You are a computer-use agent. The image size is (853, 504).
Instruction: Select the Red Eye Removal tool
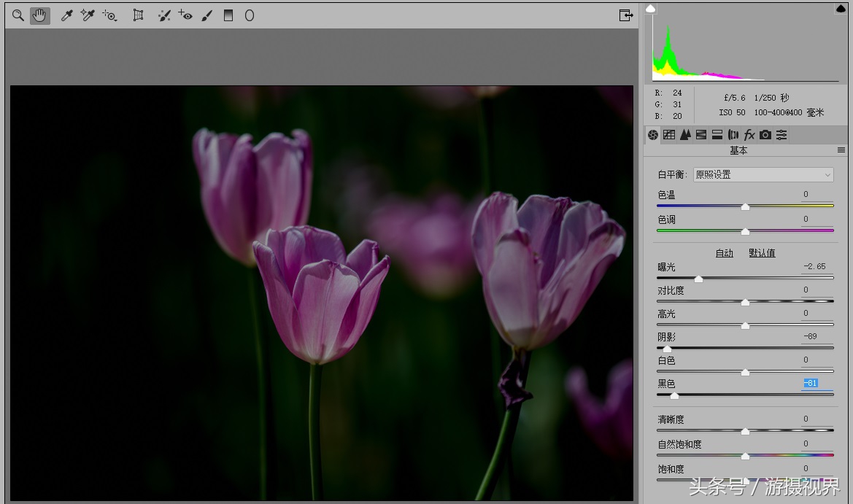pyautogui.click(x=185, y=15)
